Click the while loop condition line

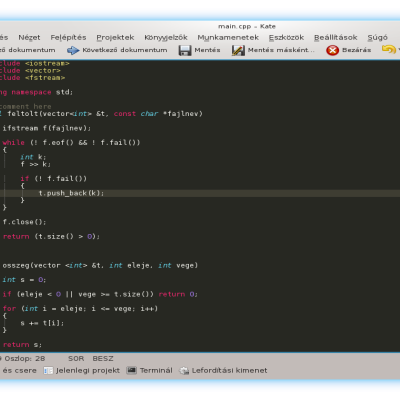click(x=71, y=143)
